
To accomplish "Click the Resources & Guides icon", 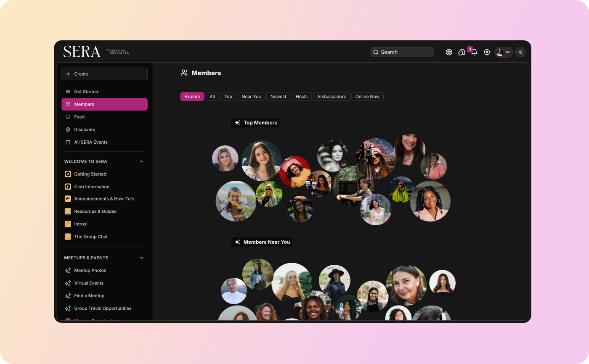I will [x=68, y=211].
